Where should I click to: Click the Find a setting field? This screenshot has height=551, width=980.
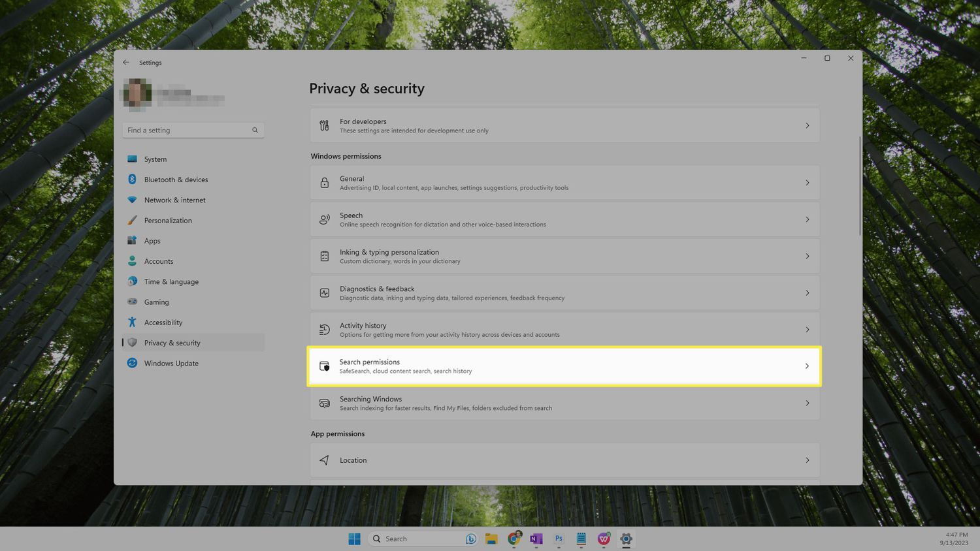188,131
